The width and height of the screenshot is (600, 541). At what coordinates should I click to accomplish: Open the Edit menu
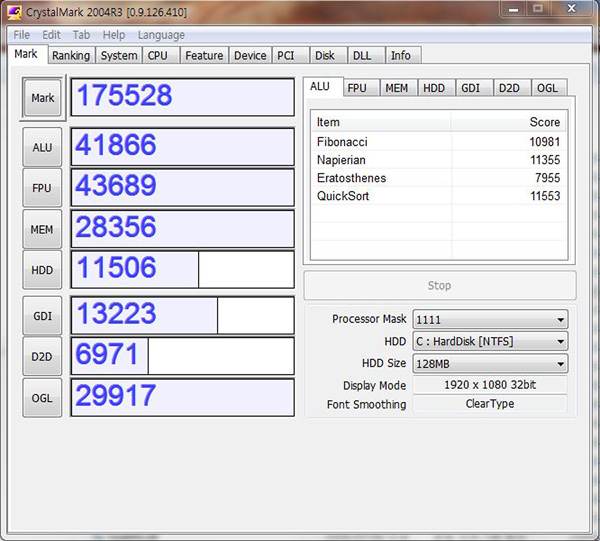coord(51,35)
